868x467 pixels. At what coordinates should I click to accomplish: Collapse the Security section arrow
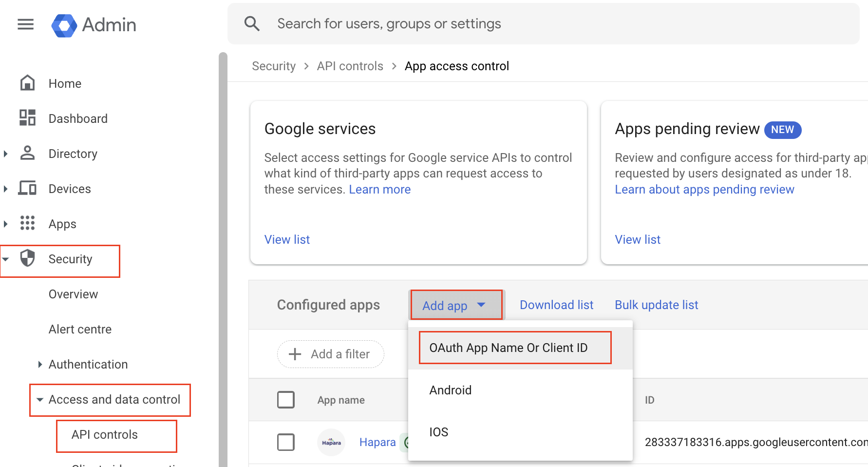(6, 259)
